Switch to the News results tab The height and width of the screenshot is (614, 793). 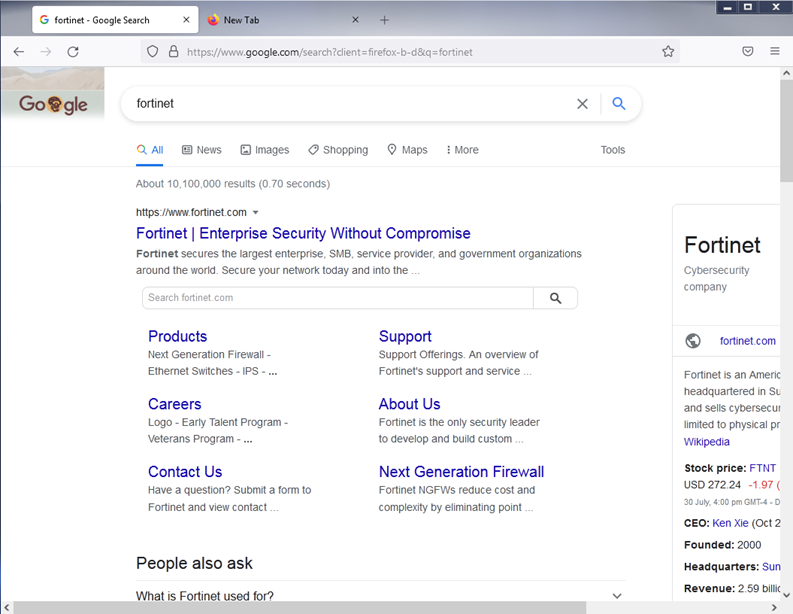(x=201, y=150)
